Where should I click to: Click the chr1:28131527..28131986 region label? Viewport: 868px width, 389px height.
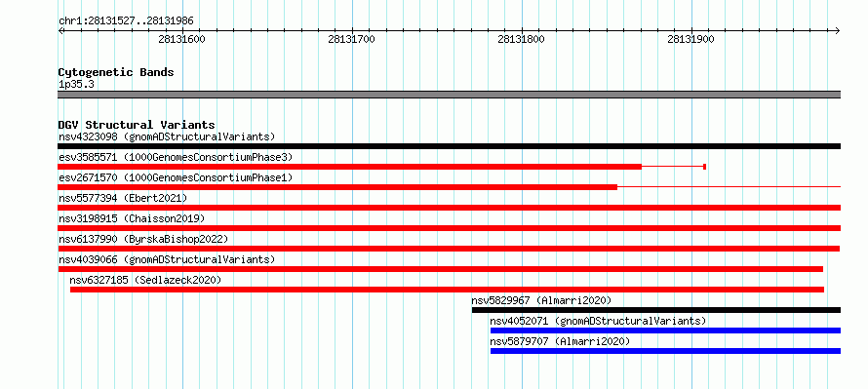coord(126,21)
